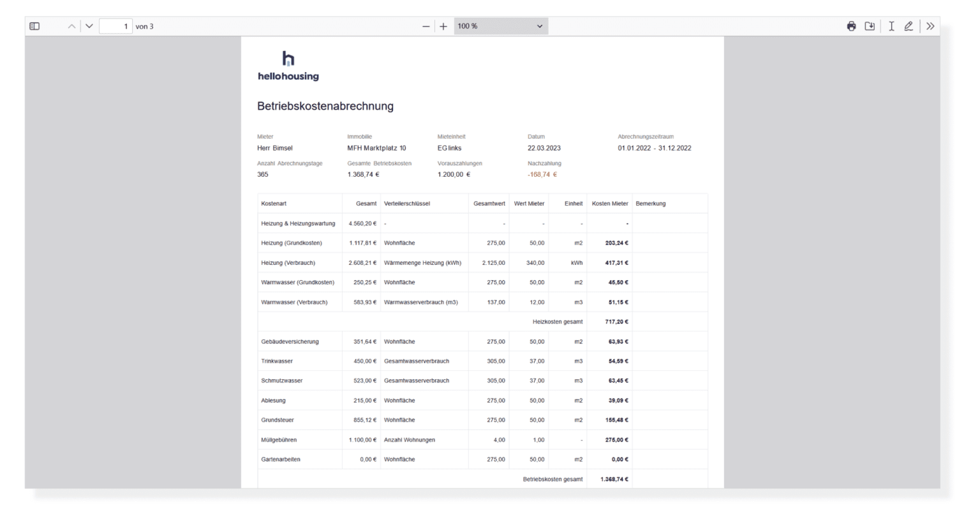Click the Heizung (Grundkosten) row label

292,243
